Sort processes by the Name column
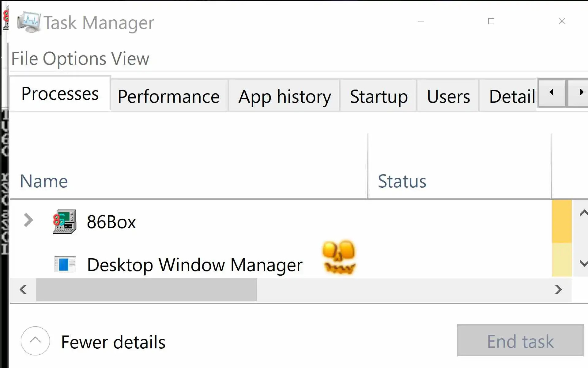Screen dimensions: 588x368 coord(44,181)
